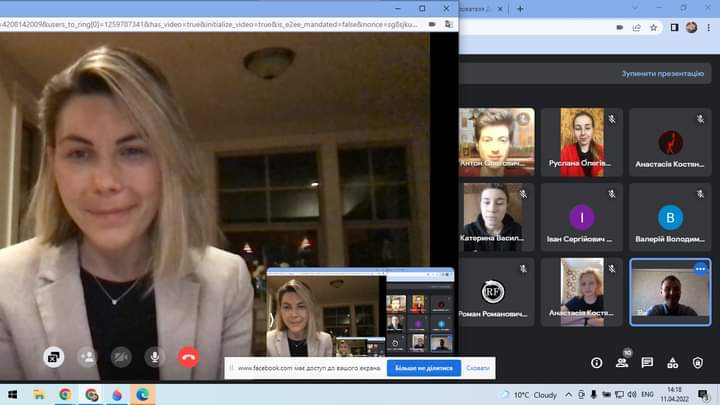Click the 'Зупинити презентацію' button
The image size is (720, 405).
point(662,73)
